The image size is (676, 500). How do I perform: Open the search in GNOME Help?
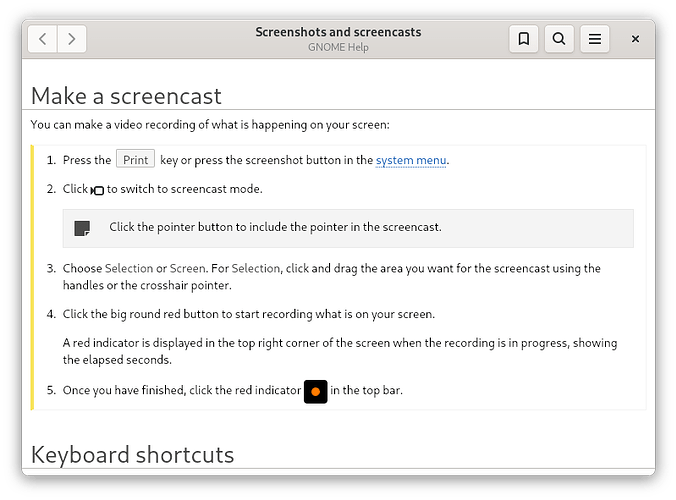[x=559, y=39]
